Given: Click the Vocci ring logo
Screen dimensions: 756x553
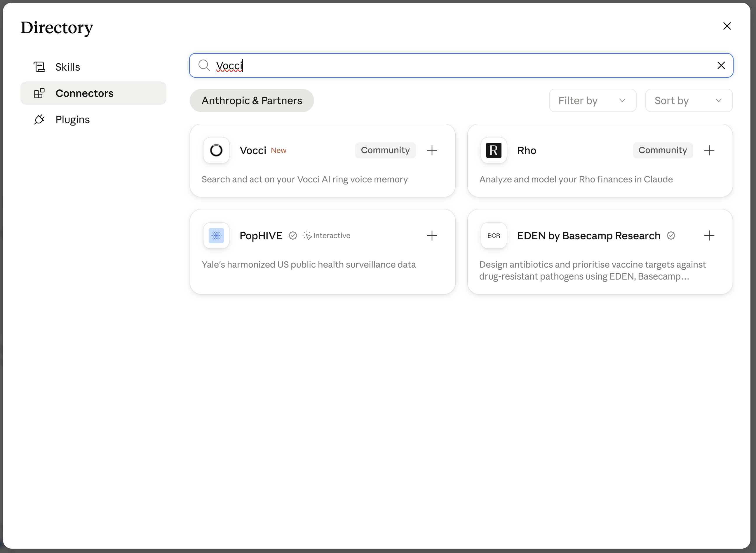Looking at the screenshot, I should [216, 150].
